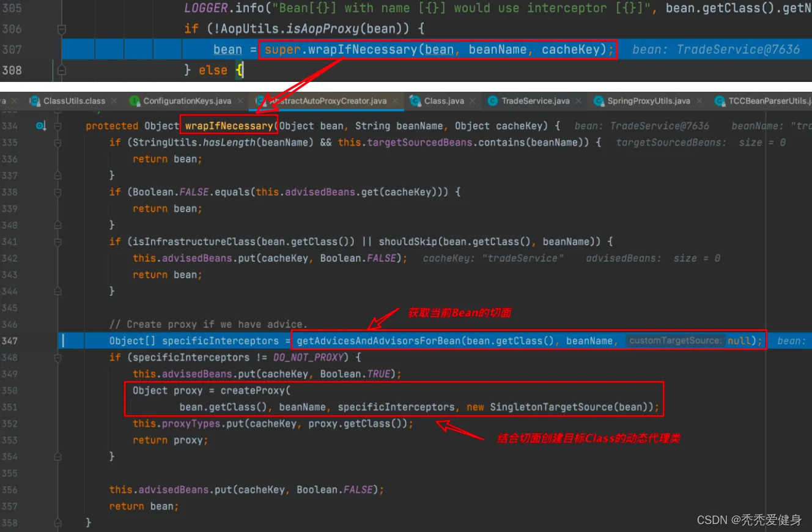The image size is (812, 532).
Task: Select the AbstractAutoProxyCreator.java tab
Action: coord(329,101)
